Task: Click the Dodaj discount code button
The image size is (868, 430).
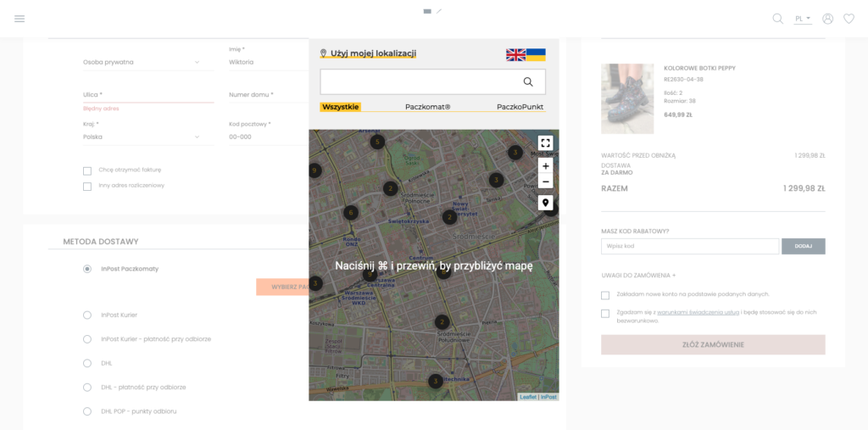Action: coord(804,246)
